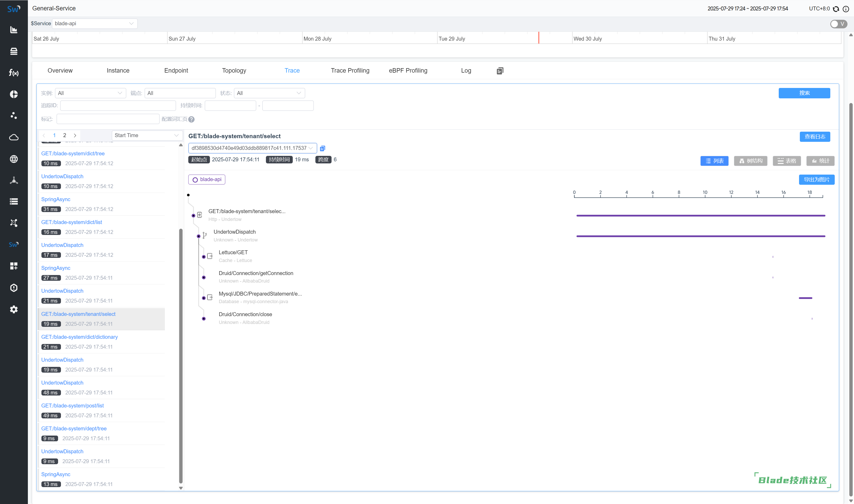
Task: Click the info icon in top-right corner
Action: (846, 9)
